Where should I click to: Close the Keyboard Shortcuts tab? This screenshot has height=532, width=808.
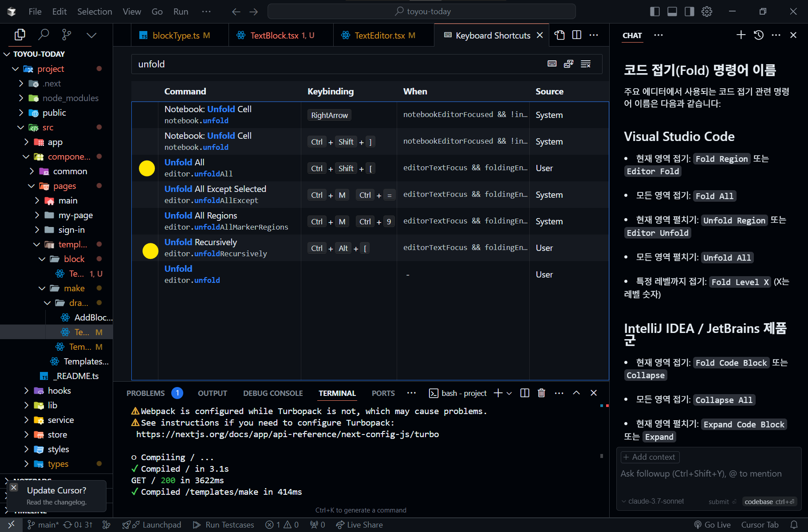540,35
